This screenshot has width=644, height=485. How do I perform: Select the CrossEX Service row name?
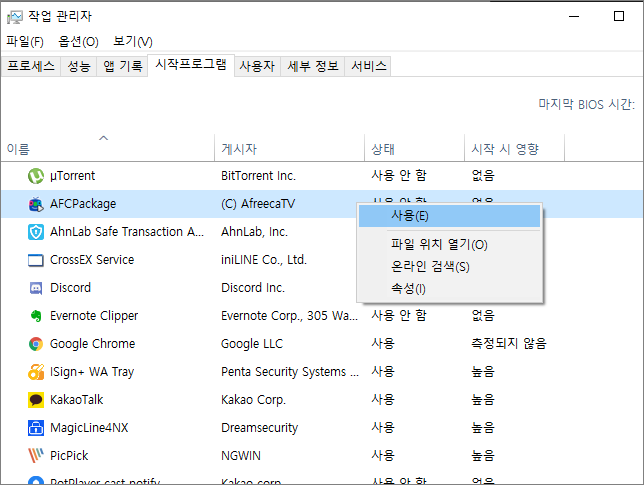92,260
